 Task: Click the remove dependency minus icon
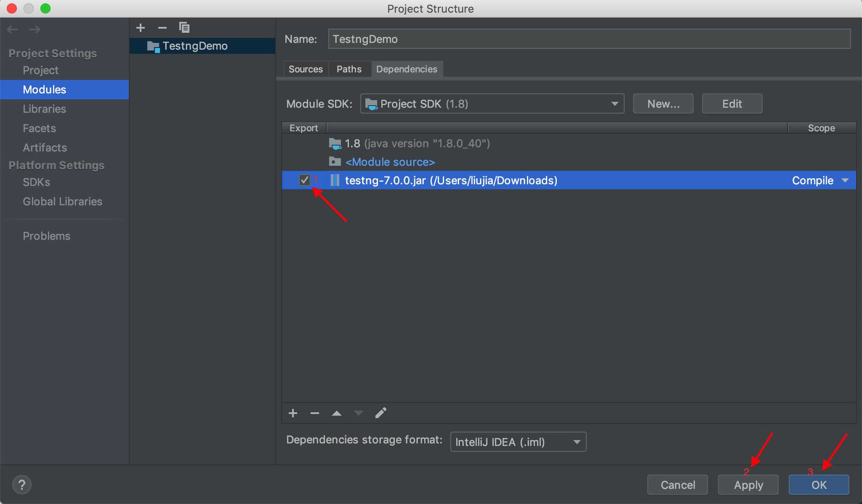[x=314, y=412]
